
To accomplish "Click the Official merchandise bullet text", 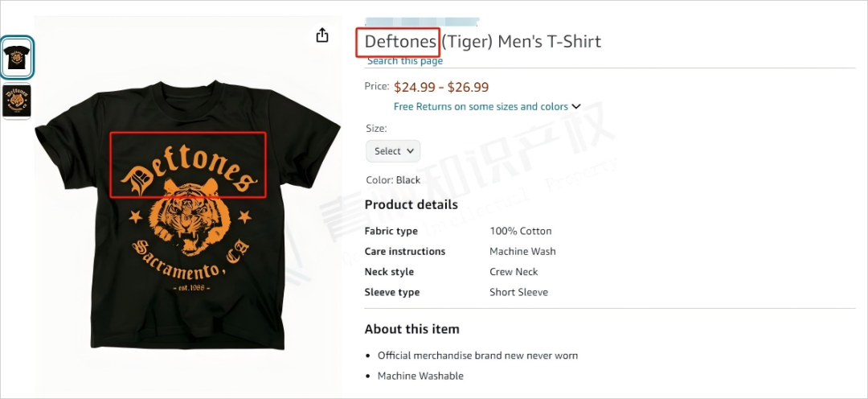I will (x=477, y=356).
